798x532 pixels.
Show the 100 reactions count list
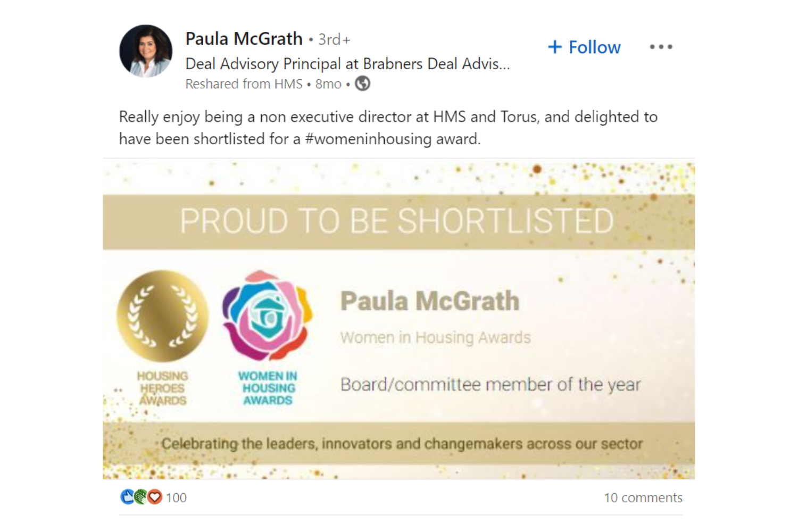click(176, 497)
